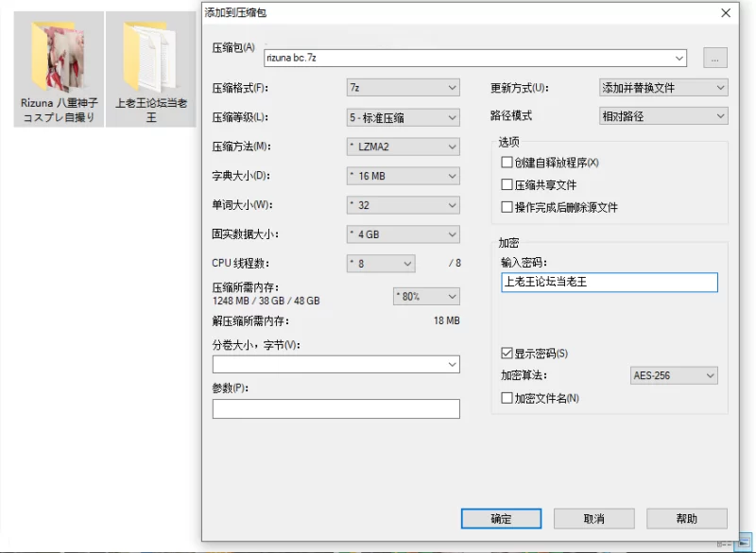Enable 加密文件名 checkbox
This screenshot has width=756, height=553.
click(x=507, y=398)
